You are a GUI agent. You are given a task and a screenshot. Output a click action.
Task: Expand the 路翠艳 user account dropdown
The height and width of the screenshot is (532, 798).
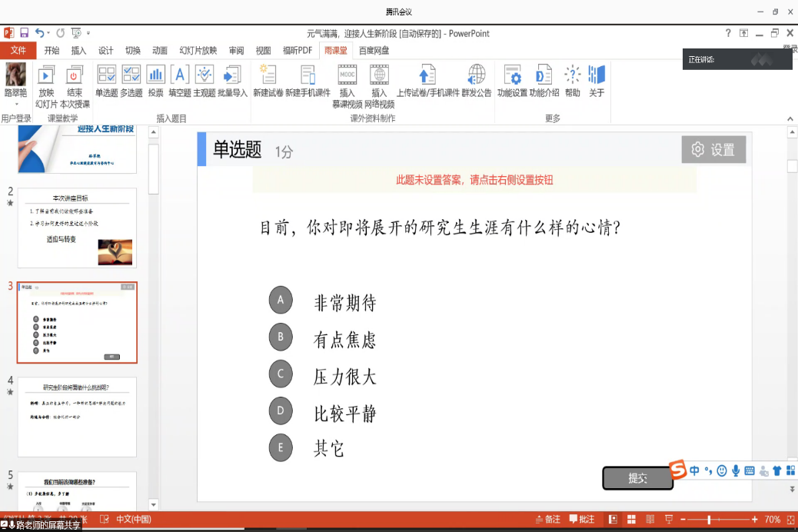pos(15,104)
